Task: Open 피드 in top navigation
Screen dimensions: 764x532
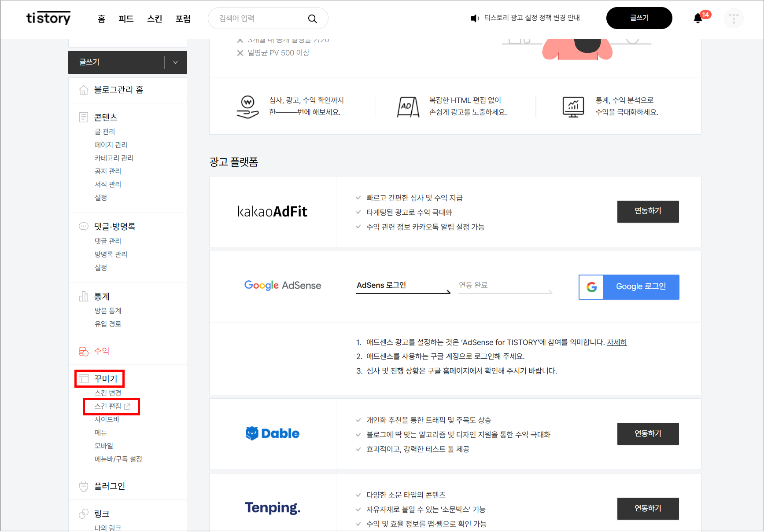Action: [126, 18]
